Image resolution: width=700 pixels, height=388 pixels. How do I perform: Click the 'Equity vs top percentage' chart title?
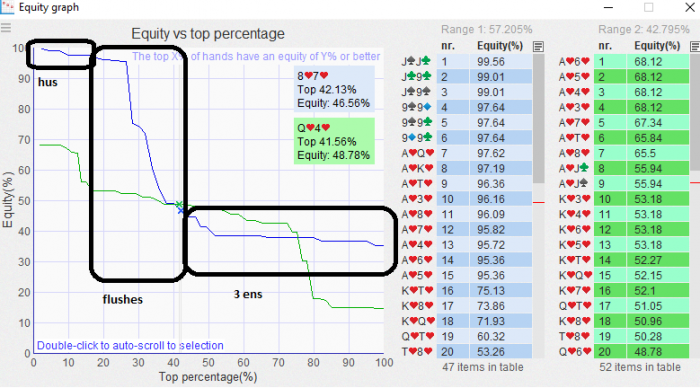click(x=208, y=33)
